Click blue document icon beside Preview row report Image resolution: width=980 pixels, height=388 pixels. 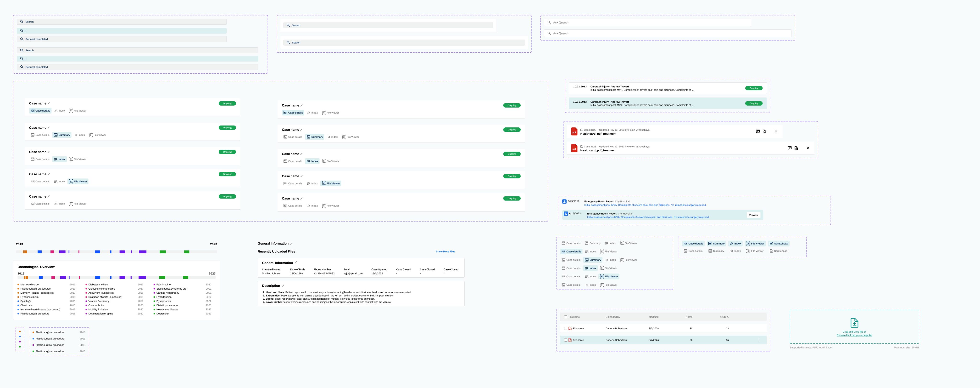tap(566, 214)
